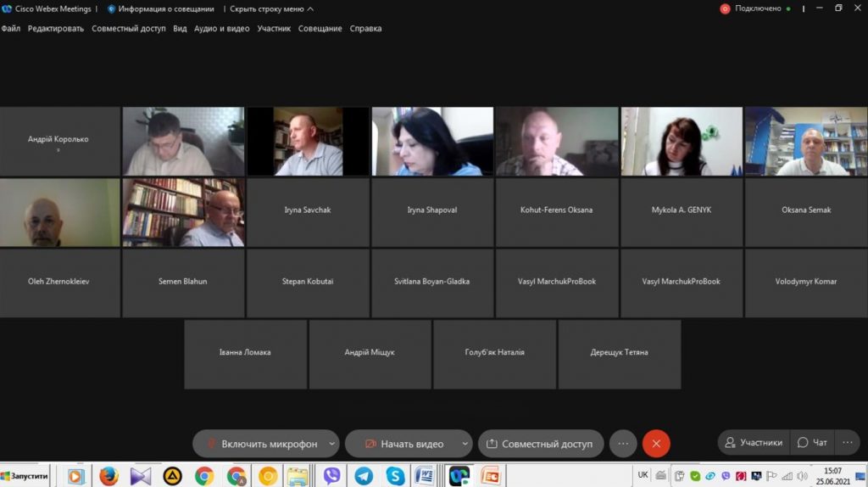Open Telegram from the taskbar
868x487 pixels.
364,476
